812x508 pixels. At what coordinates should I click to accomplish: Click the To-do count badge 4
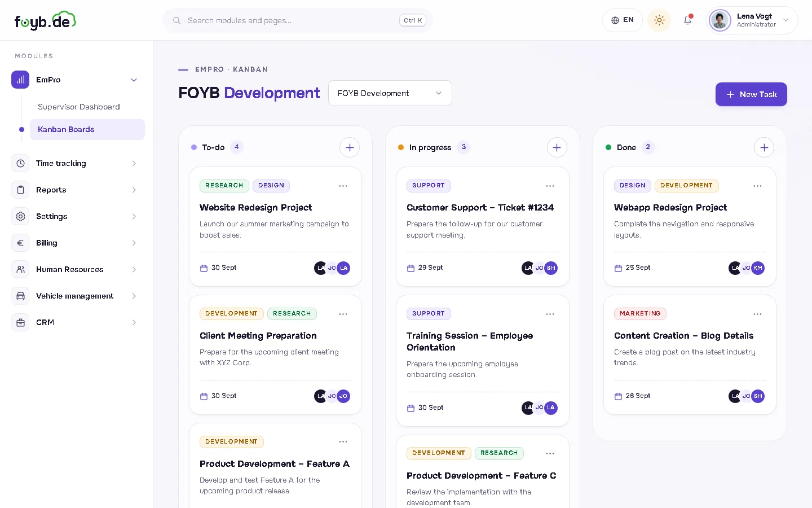click(x=237, y=147)
